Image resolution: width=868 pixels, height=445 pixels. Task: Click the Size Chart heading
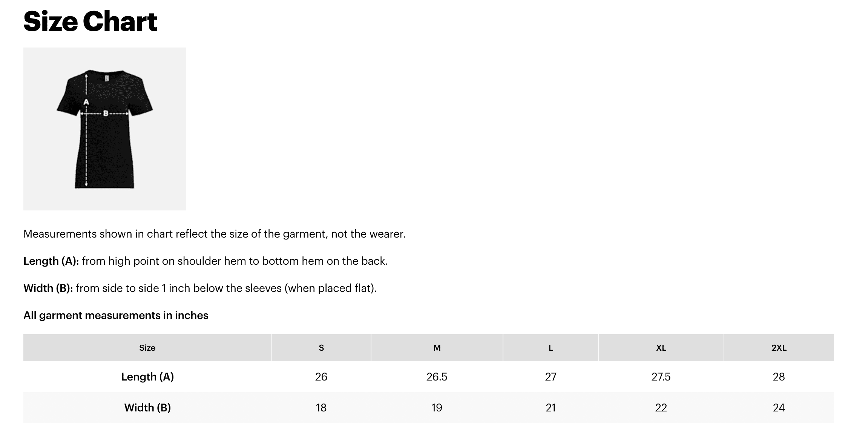[90, 21]
